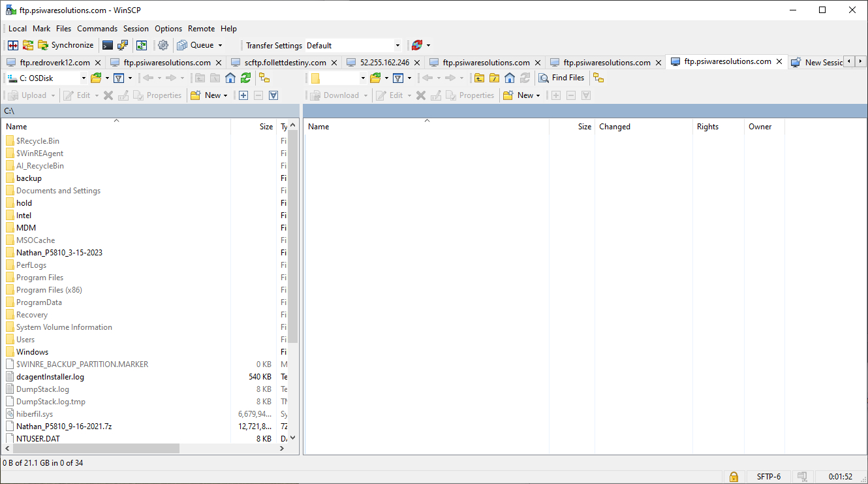
Task: Open terminal console icon in toolbar
Action: (x=108, y=45)
